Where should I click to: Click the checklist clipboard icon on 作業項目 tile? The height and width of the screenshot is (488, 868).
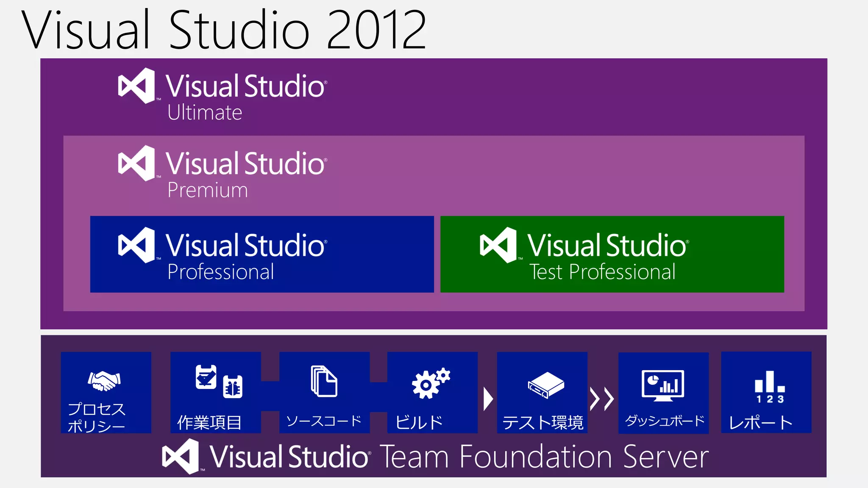pos(206,377)
